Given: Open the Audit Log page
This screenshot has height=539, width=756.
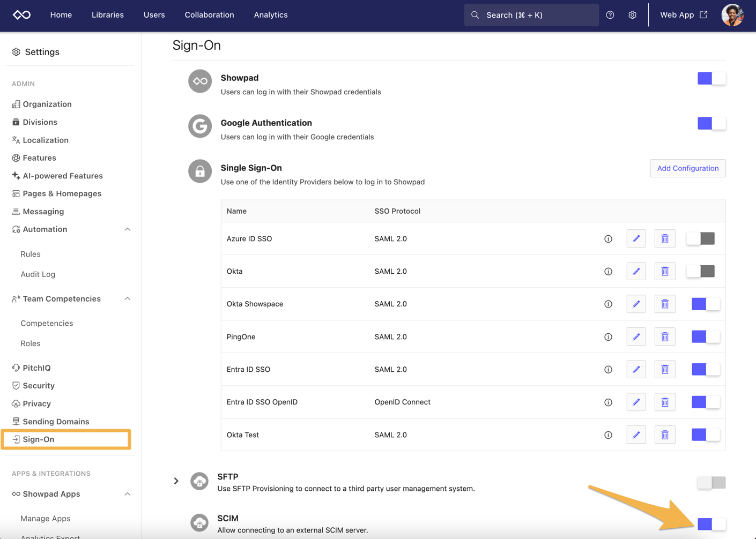Looking at the screenshot, I should [x=38, y=274].
